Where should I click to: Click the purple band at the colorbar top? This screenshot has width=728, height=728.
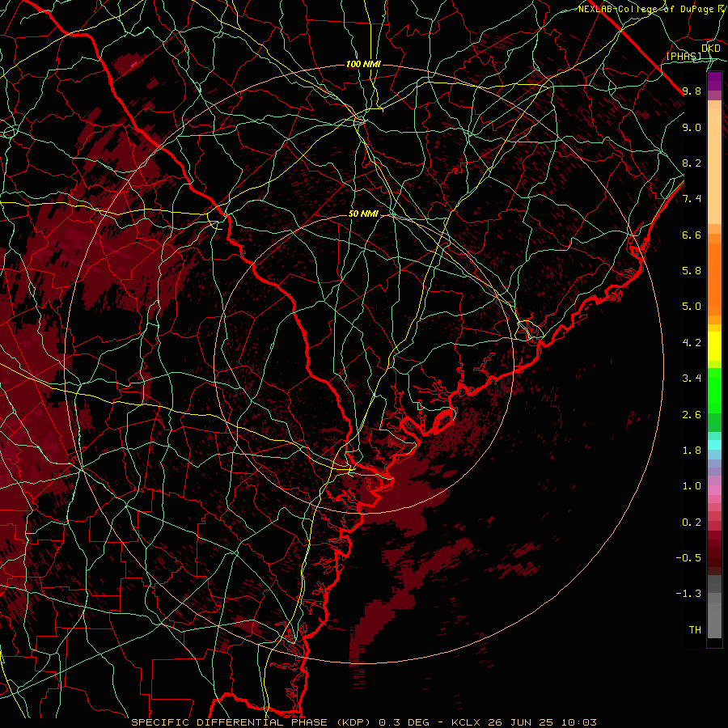714,81
